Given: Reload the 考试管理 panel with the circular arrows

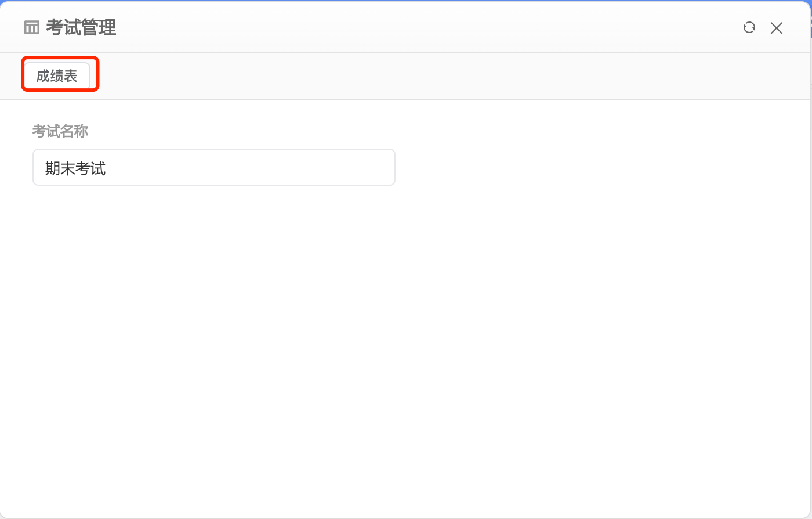Looking at the screenshot, I should (x=749, y=27).
